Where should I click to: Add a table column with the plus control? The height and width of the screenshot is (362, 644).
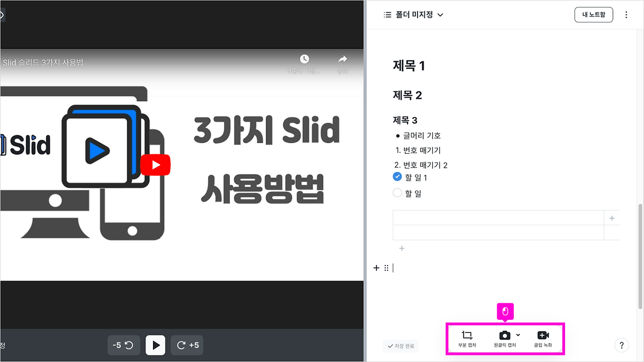[612, 218]
